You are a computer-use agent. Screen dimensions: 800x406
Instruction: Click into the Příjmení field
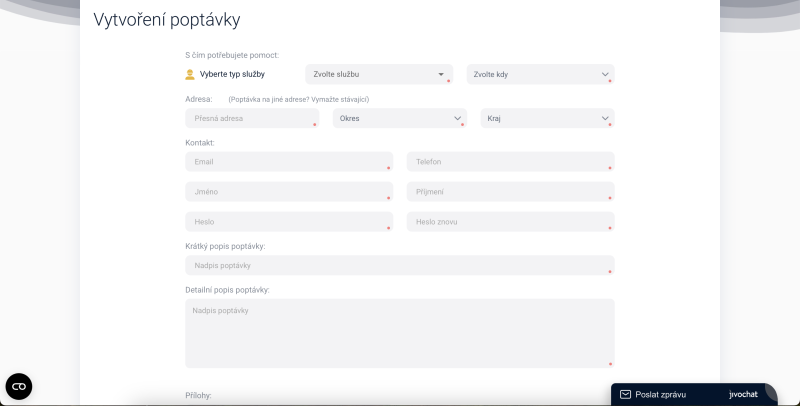511,192
